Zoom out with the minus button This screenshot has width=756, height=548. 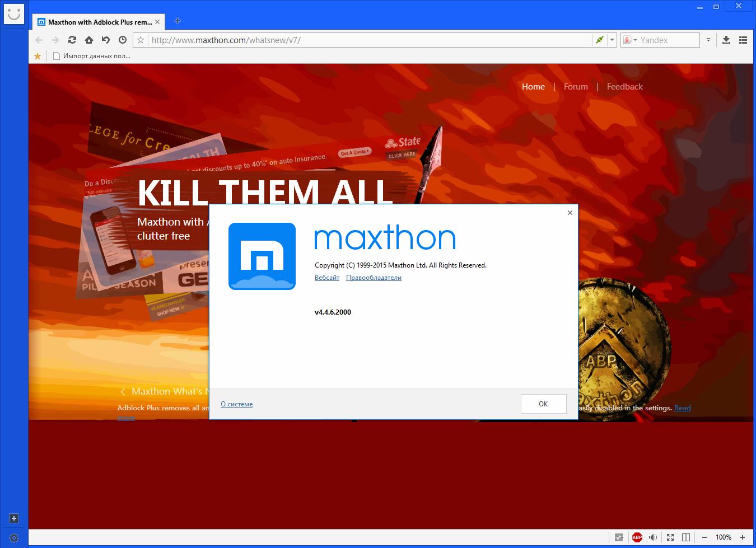704,537
